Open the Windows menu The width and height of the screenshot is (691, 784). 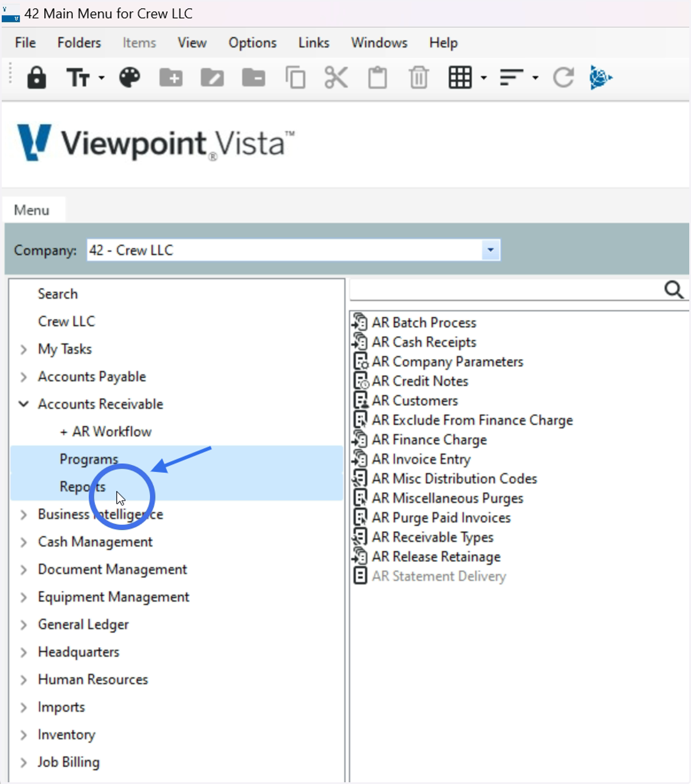(379, 43)
